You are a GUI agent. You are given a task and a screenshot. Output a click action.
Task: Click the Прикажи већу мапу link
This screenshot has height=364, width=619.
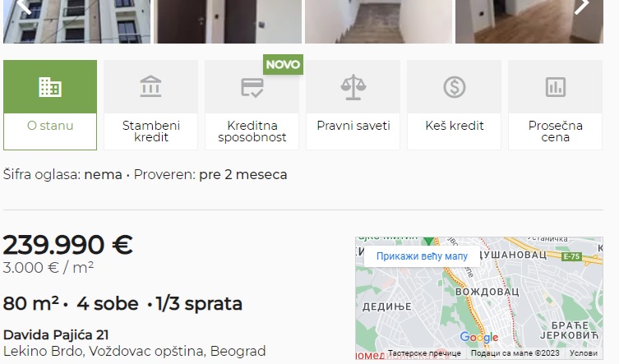pos(422,256)
